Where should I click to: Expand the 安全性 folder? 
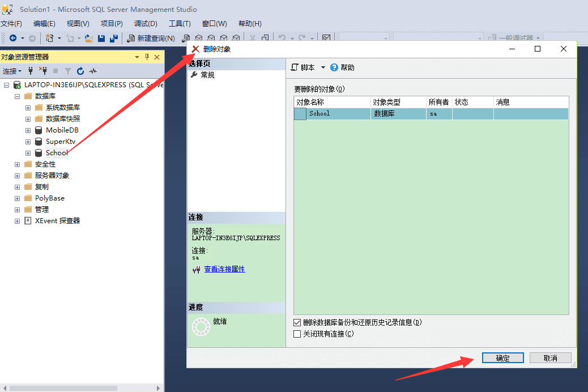point(17,164)
